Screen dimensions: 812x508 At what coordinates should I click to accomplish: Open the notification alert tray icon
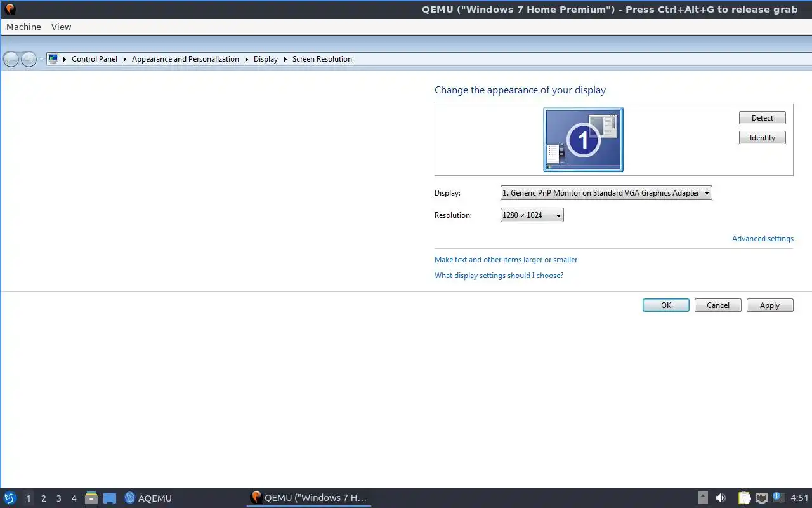(x=778, y=498)
